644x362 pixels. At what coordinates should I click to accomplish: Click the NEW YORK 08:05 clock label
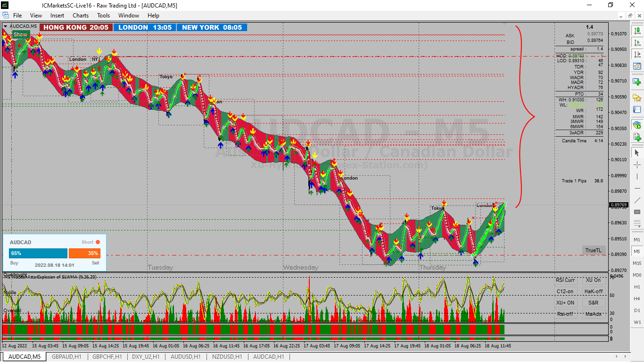pos(212,27)
